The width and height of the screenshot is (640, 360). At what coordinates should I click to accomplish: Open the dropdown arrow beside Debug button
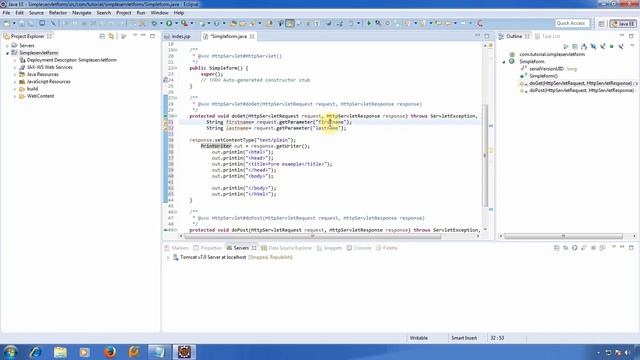point(161,24)
